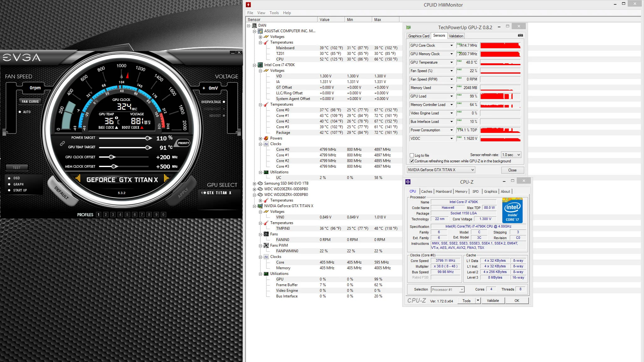The width and height of the screenshot is (644, 362).
Task: Click the Intel Core i7 logo in CPU-Z
Action: [512, 210]
